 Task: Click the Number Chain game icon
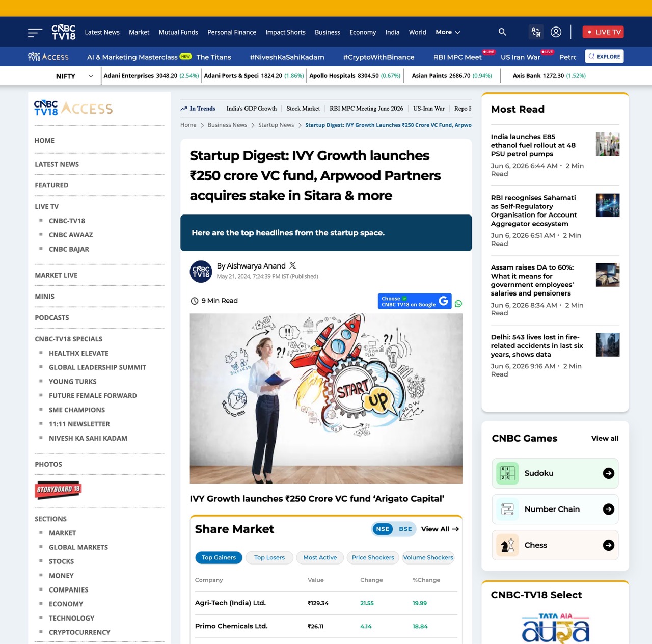pyautogui.click(x=507, y=509)
